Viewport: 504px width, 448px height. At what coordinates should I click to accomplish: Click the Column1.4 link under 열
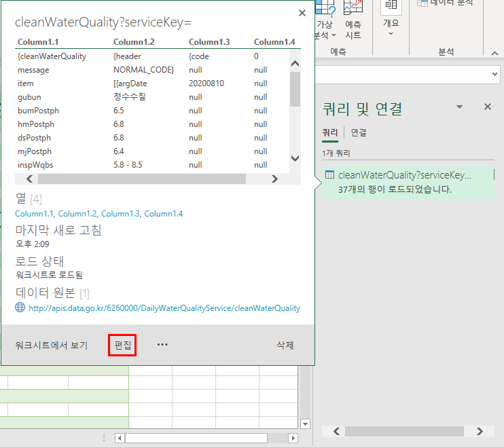[x=163, y=214]
